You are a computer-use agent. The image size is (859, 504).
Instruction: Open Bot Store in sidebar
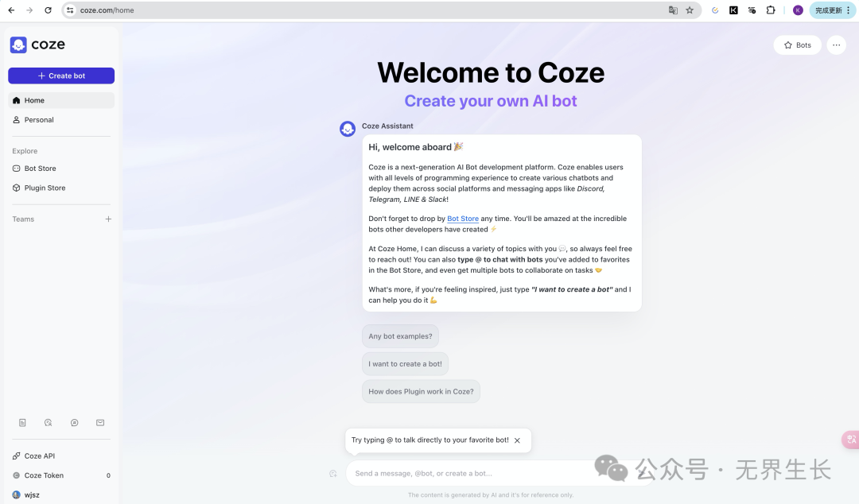point(61,169)
